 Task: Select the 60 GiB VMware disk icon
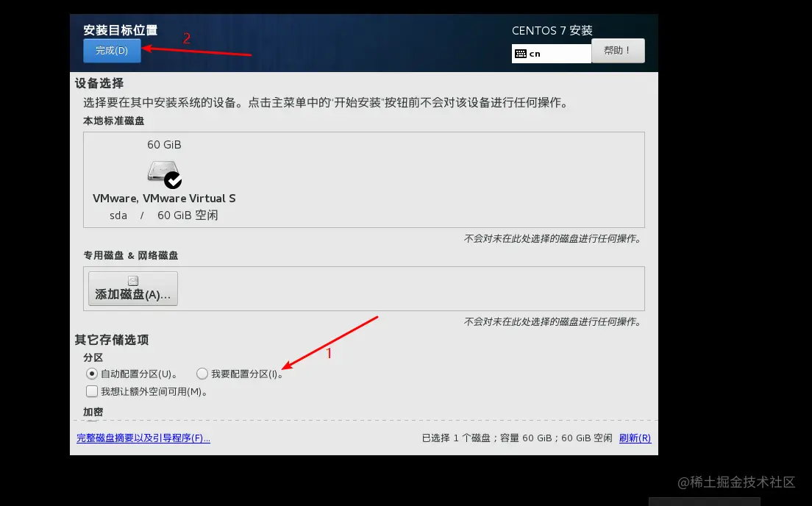165,174
